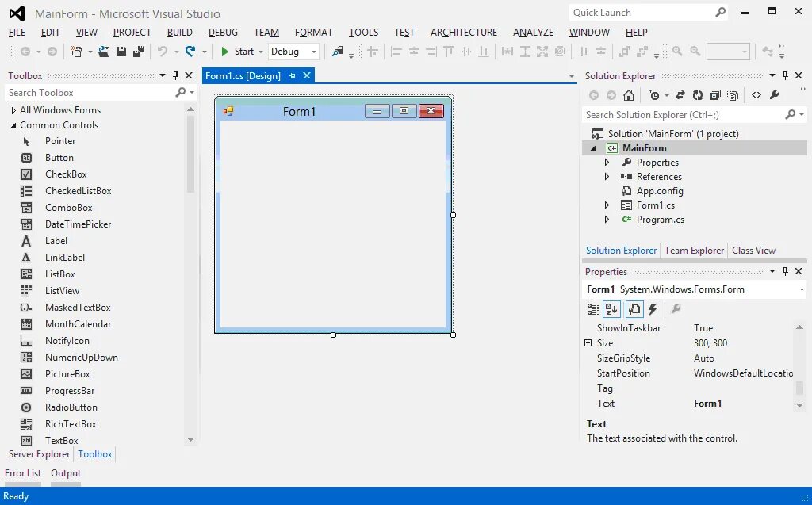Open the DEBUG menu
812x505 pixels.
(223, 32)
